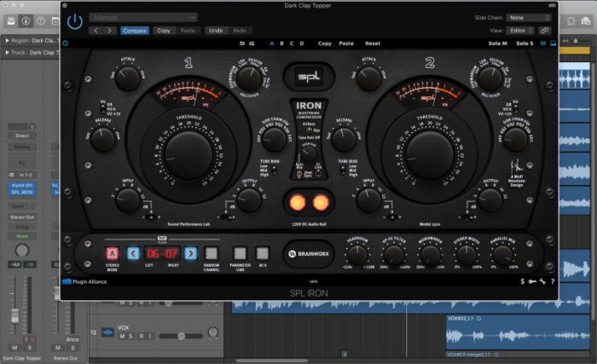
Task: Open the Manual preset dropdown
Action: [142, 17]
